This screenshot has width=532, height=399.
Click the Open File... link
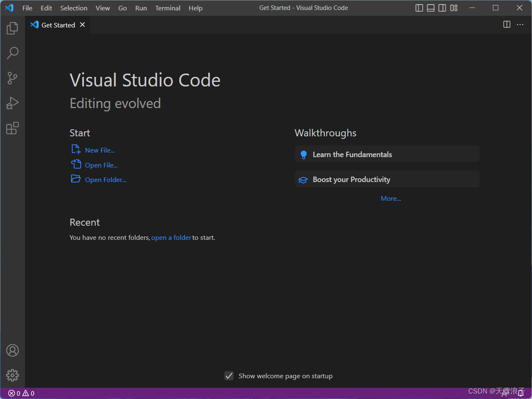pyautogui.click(x=101, y=165)
